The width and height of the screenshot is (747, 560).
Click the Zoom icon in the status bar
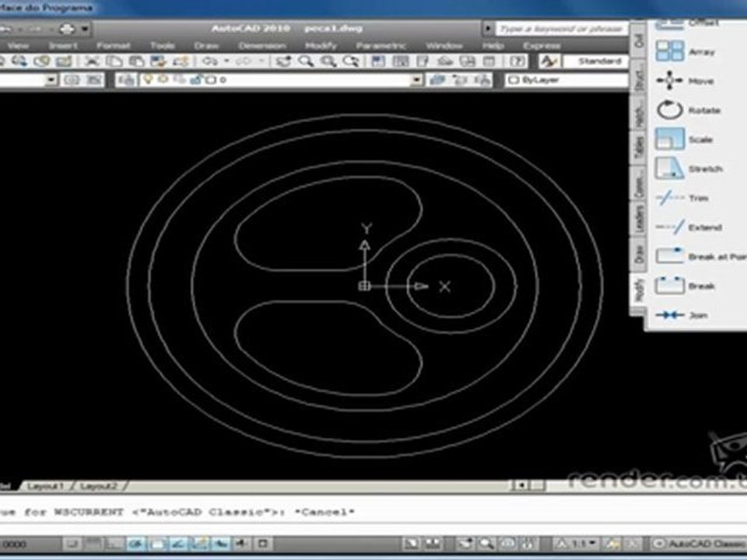pos(486,544)
